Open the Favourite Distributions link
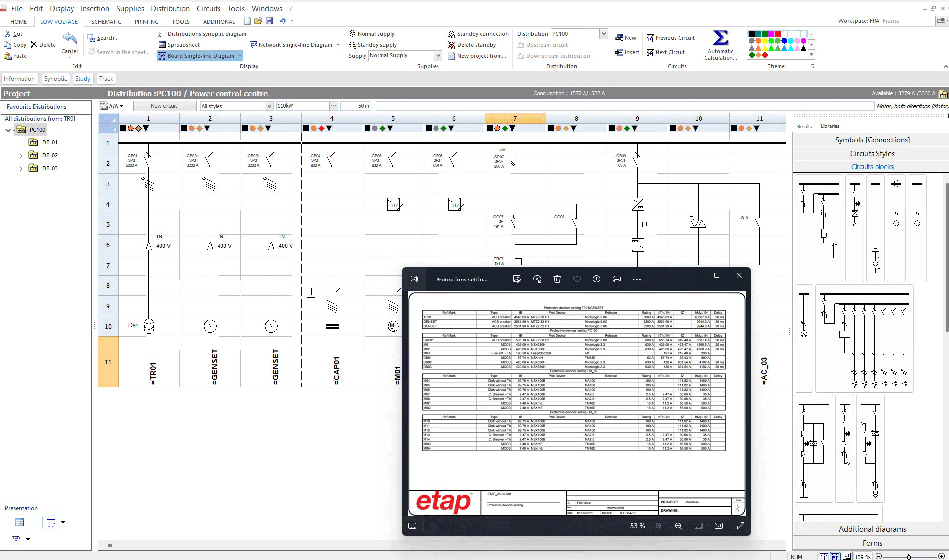The width and height of the screenshot is (949, 560). coord(36,107)
